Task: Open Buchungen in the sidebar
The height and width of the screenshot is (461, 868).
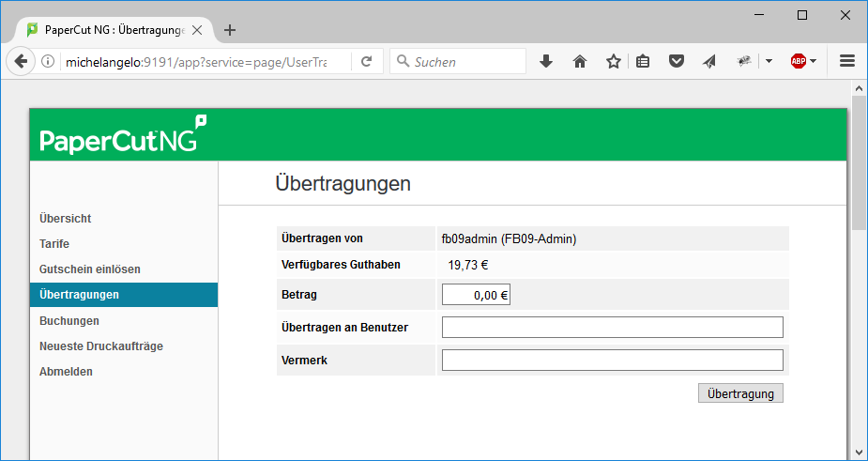Action: [x=69, y=321]
